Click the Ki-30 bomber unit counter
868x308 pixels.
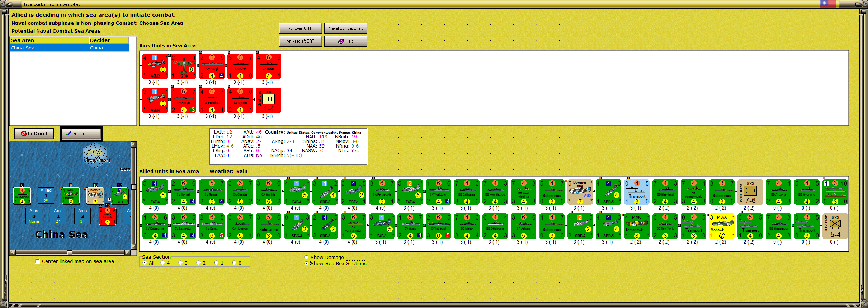[x=183, y=67]
